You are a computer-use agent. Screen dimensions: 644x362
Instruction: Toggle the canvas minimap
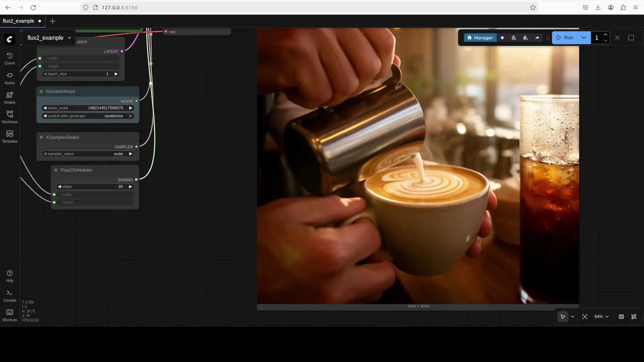pyautogui.click(x=621, y=316)
